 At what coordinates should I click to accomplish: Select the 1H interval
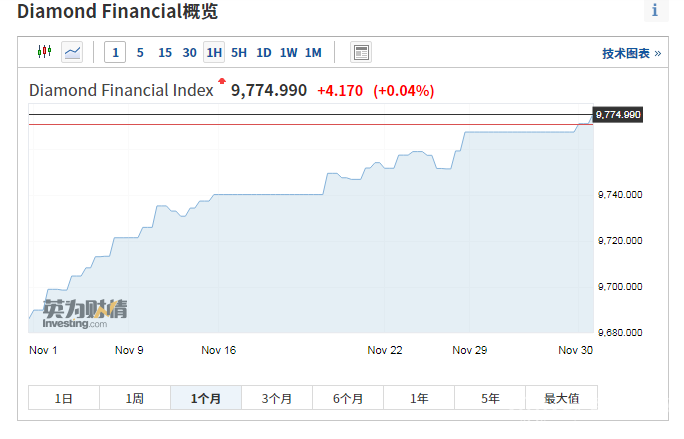214,52
